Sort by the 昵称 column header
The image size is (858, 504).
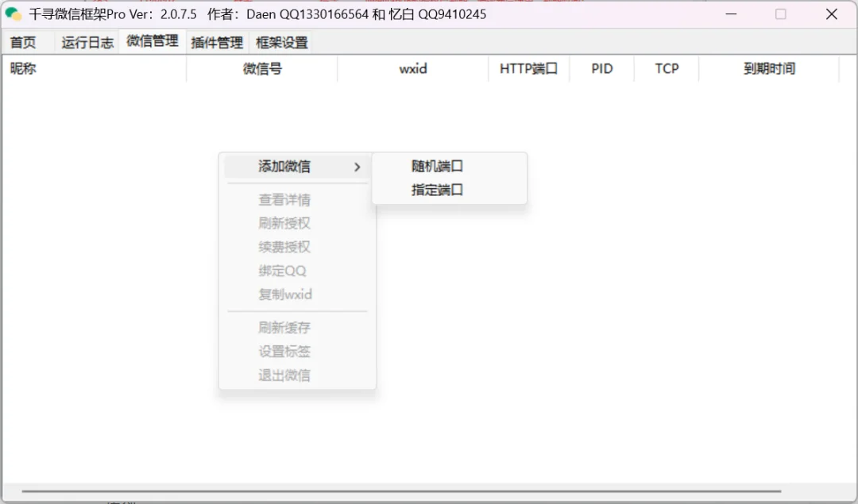coord(94,68)
